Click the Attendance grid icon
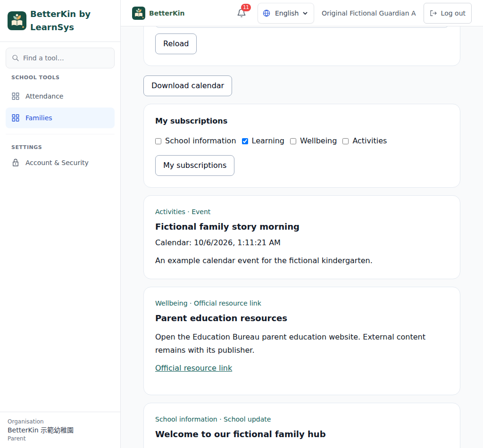The width and height of the screenshot is (483, 448). click(x=16, y=96)
